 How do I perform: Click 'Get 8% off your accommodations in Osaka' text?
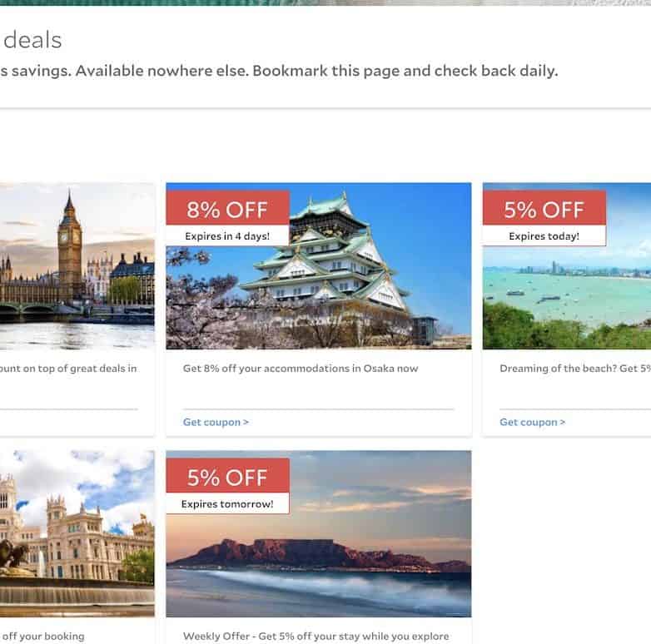pyautogui.click(x=301, y=369)
